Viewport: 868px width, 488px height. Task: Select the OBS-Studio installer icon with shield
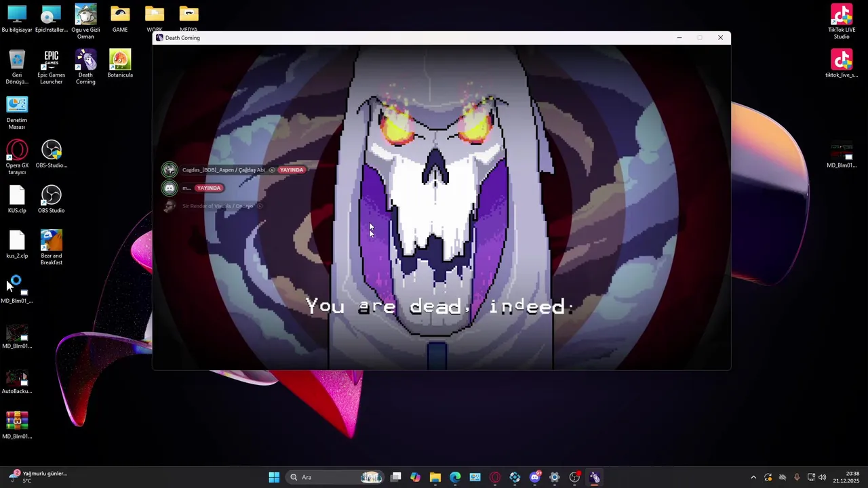[x=52, y=154]
